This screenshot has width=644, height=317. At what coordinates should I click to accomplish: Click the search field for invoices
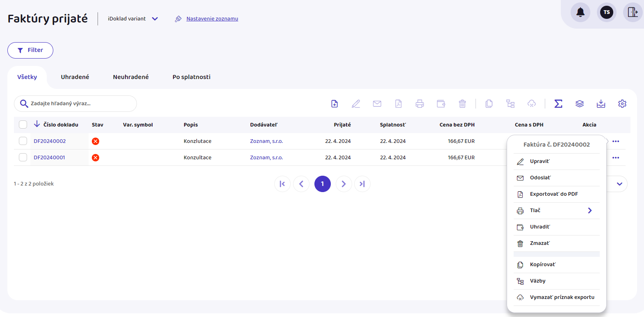[x=78, y=104]
